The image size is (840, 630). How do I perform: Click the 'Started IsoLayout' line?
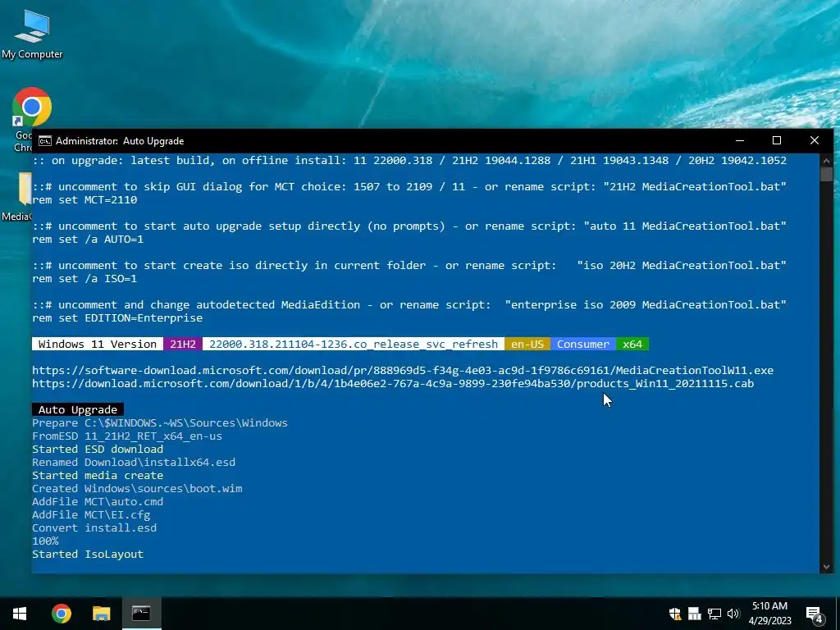(88, 554)
